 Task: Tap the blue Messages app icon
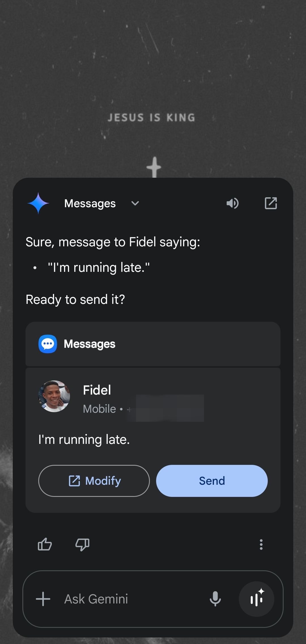pyautogui.click(x=48, y=344)
